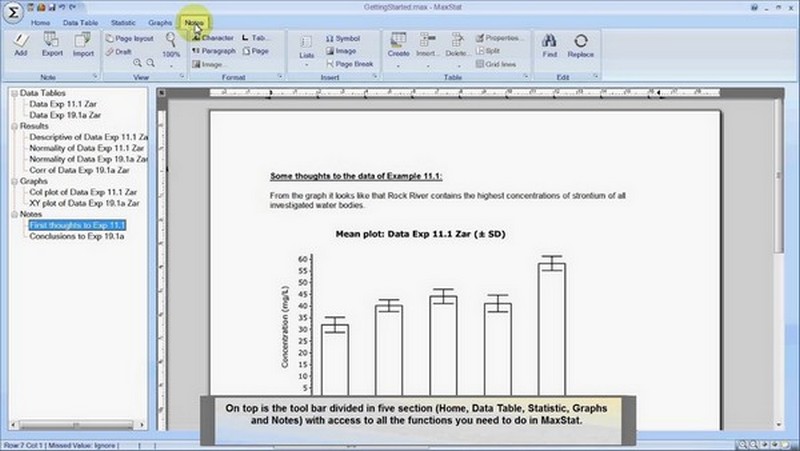Click the Insert table rows icon
The height and width of the screenshot is (451, 800).
pyautogui.click(x=428, y=40)
